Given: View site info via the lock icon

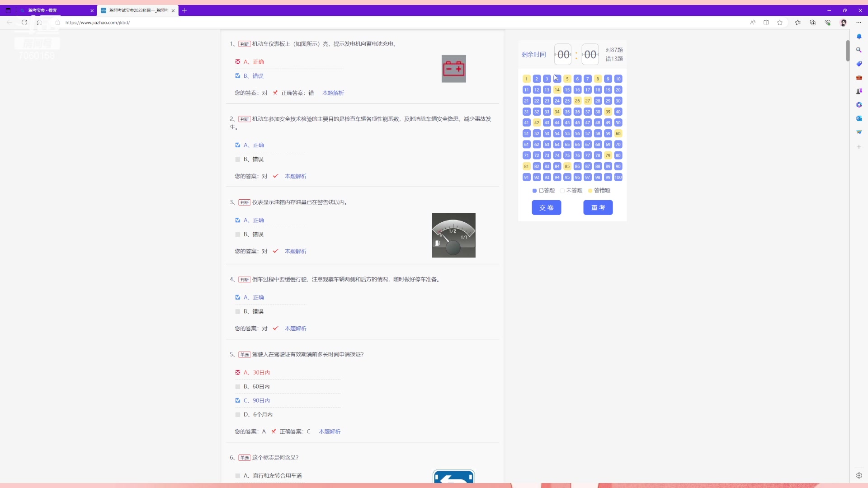Looking at the screenshot, I should [x=57, y=23].
